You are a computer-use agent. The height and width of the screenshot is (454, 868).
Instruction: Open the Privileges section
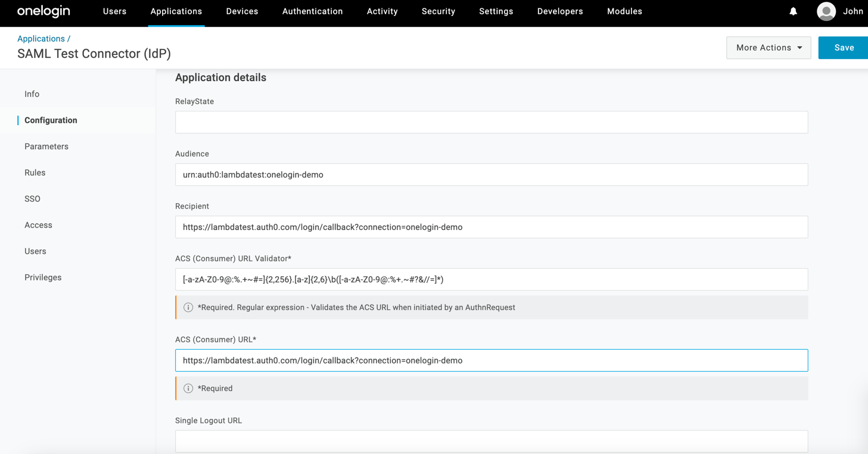(x=43, y=277)
